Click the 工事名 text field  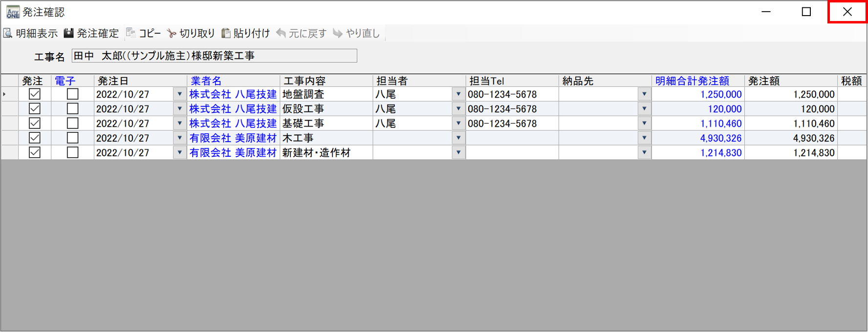click(214, 56)
